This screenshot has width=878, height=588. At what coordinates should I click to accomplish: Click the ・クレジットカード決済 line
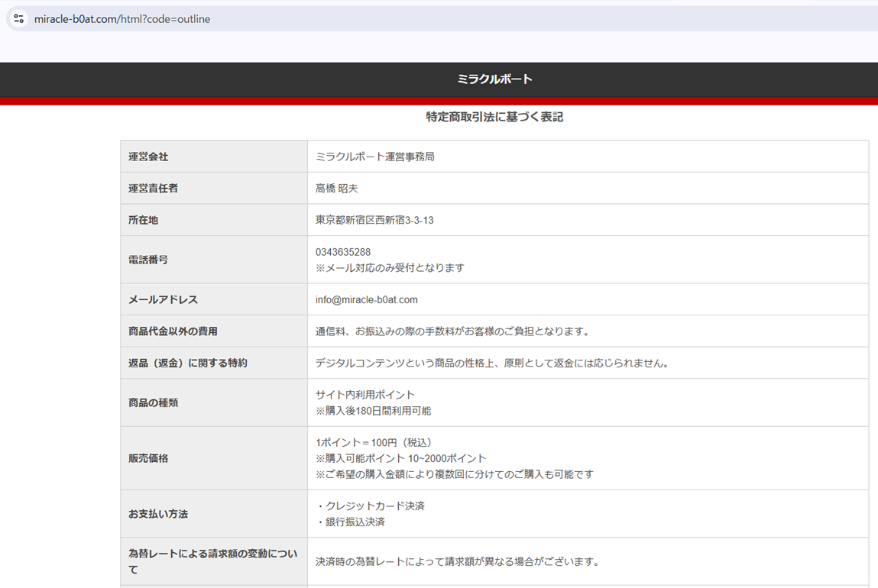point(370,506)
